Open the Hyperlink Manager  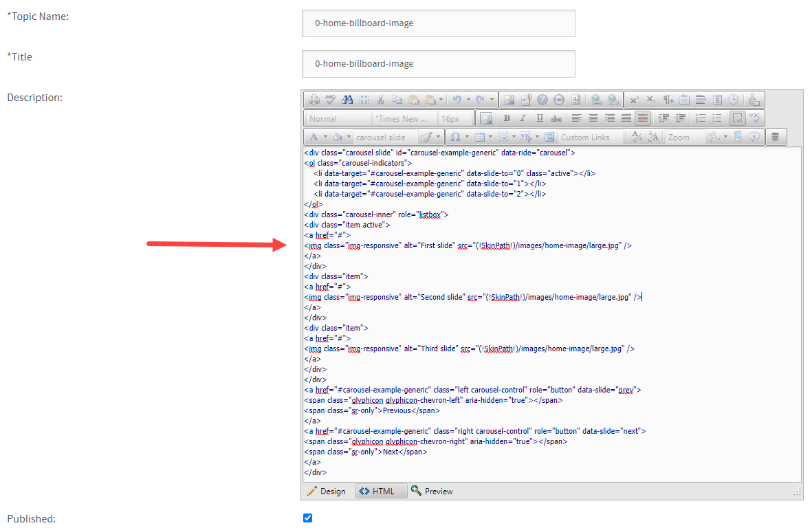[597, 99]
